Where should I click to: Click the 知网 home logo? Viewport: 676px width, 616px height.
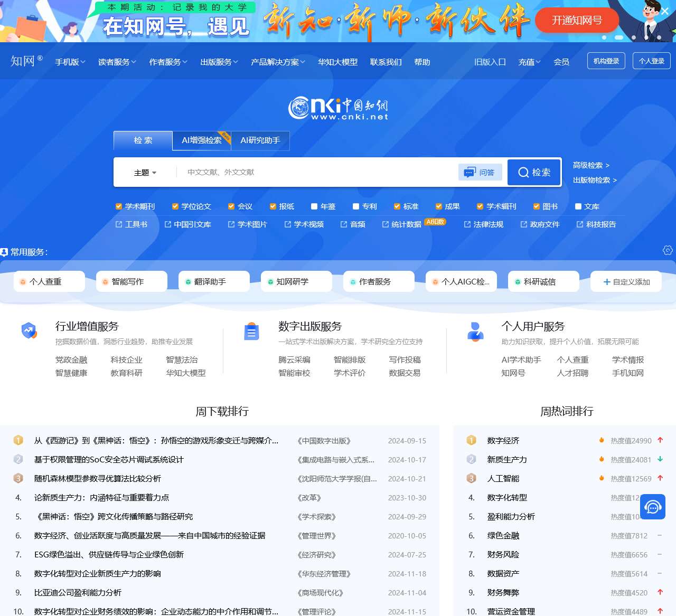click(x=26, y=61)
